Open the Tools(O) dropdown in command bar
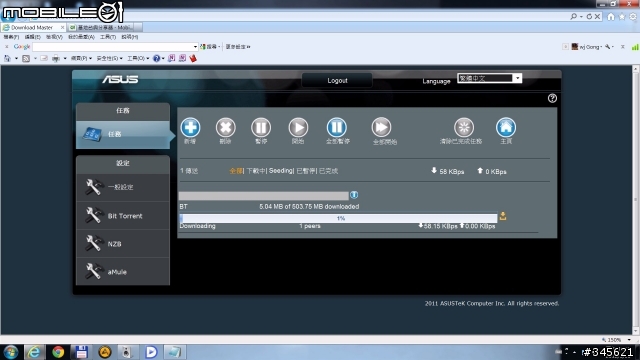Screen dimensions: 640x360 (x=138, y=58)
